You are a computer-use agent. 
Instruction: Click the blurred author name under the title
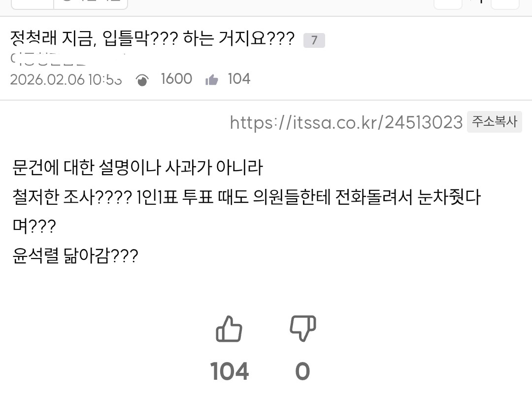[x=49, y=58]
